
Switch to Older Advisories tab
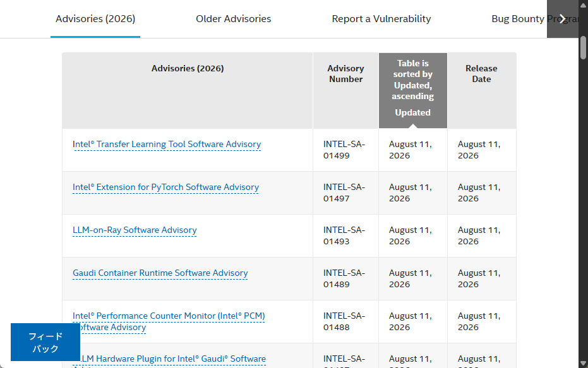(x=233, y=19)
